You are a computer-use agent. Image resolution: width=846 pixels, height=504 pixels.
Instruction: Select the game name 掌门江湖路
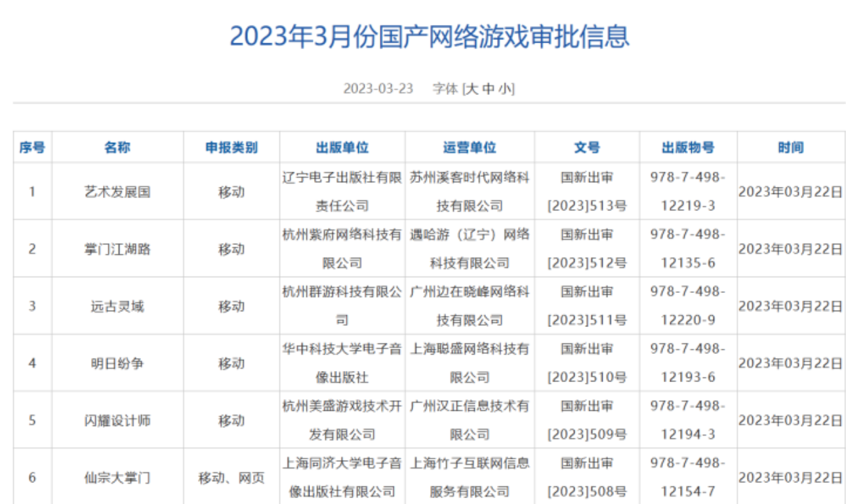tap(117, 249)
